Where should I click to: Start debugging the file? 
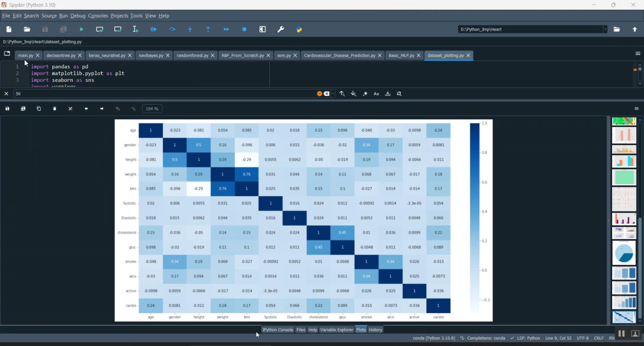(154, 29)
